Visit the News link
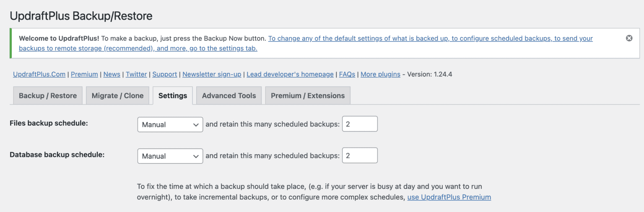 pyautogui.click(x=112, y=74)
